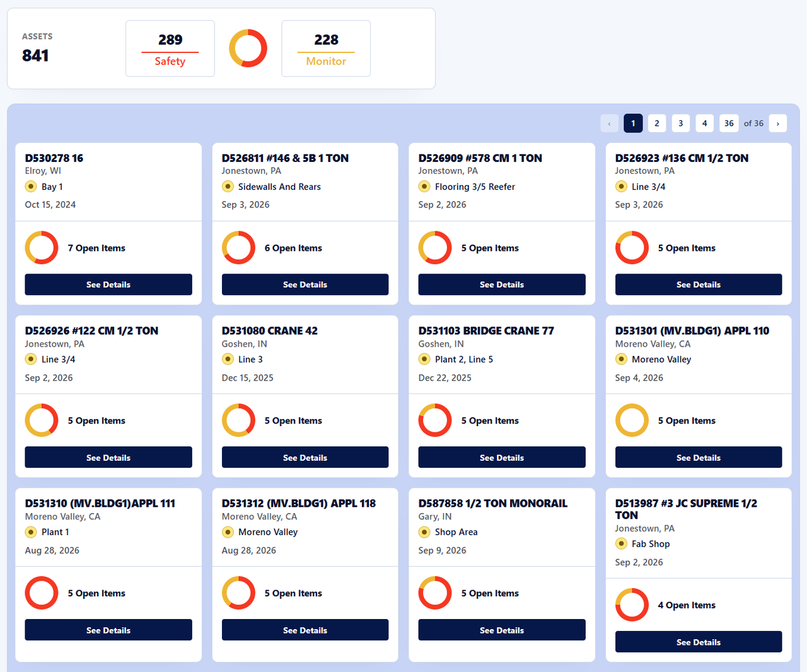The image size is (807, 672).
Task: Click the status dot next to Shop Area
Action: point(424,532)
